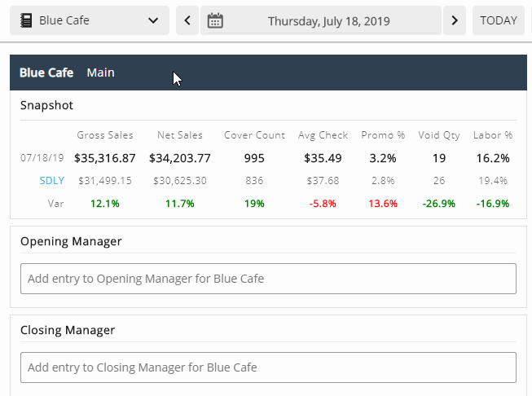Viewport: 532px width, 396px height.
Task: Select the Main tab in header
Action: click(100, 73)
